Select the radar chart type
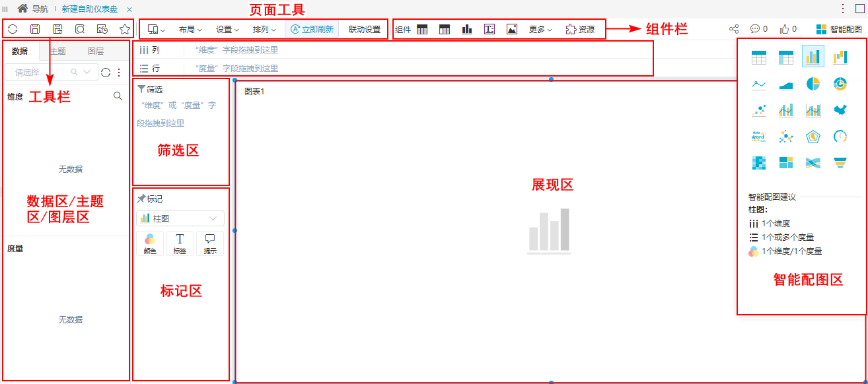Image resolution: width=868 pixels, height=384 pixels. (813, 137)
